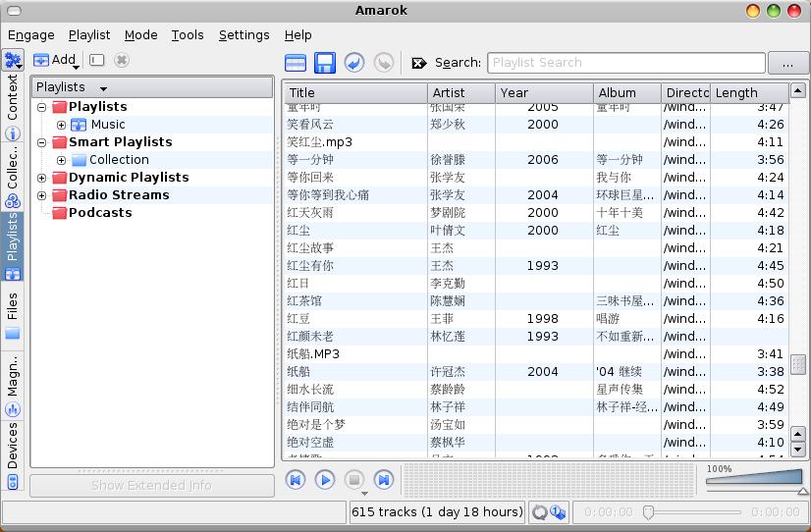Open the Engage menu
811x532 pixels.
(31, 35)
